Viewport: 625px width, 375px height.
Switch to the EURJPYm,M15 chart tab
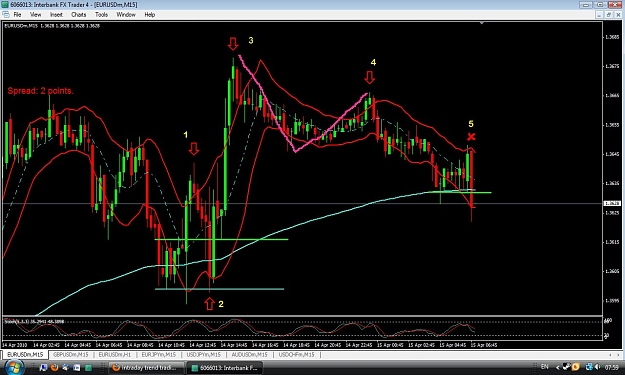158,354
